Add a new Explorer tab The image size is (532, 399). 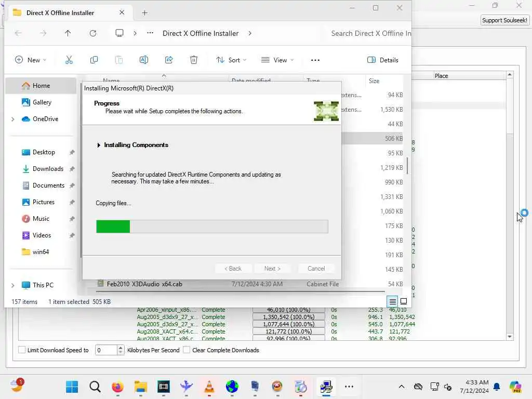click(x=144, y=13)
